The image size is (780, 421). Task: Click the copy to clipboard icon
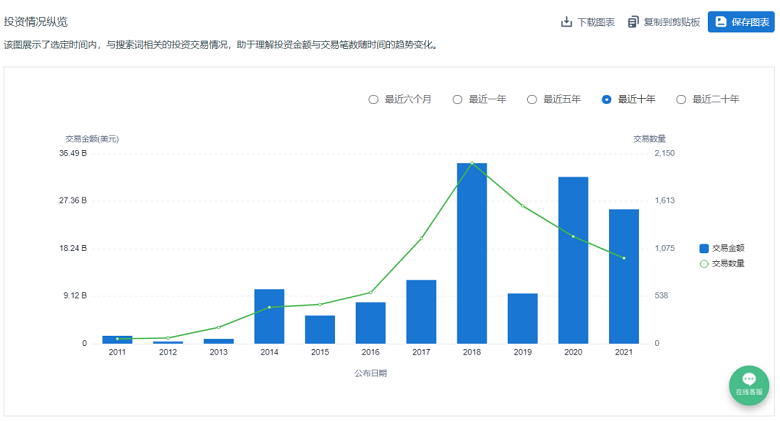(x=633, y=22)
